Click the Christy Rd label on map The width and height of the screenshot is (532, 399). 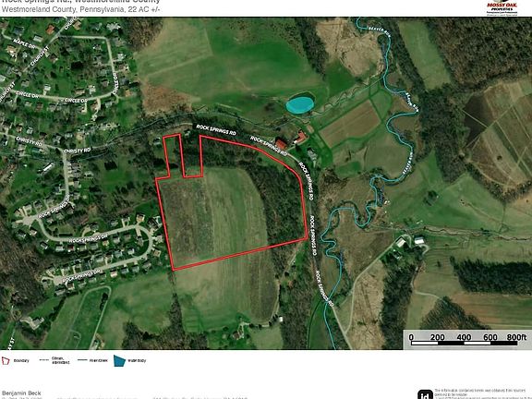pos(78,151)
